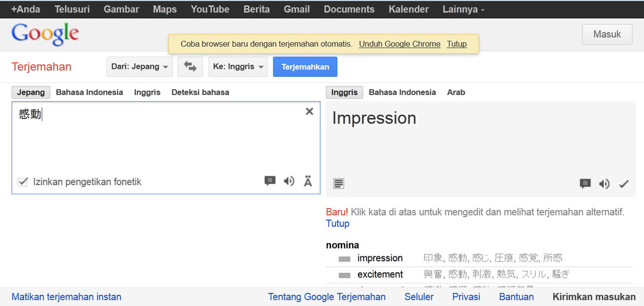This screenshot has height=306, width=644.
Task: Open YouTube from the top bar
Action: point(210,9)
